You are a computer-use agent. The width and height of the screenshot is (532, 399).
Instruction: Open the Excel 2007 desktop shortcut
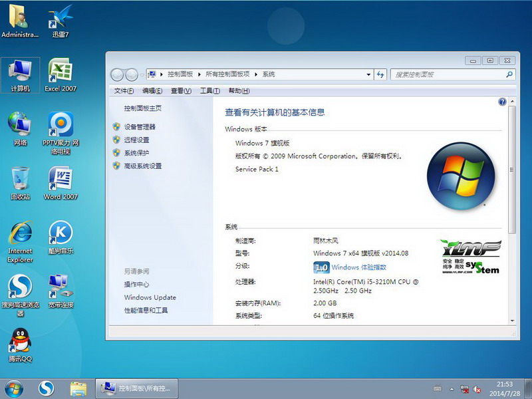pyautogui.click(x=61, y=75)
